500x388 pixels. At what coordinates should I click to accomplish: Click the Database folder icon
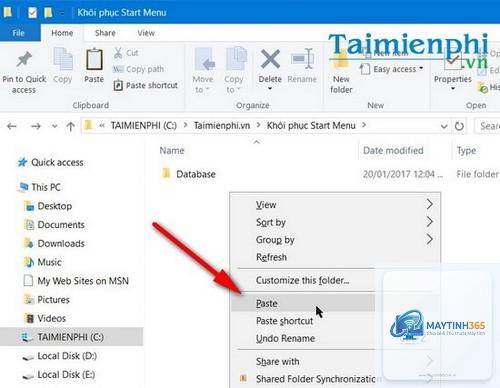166,174
